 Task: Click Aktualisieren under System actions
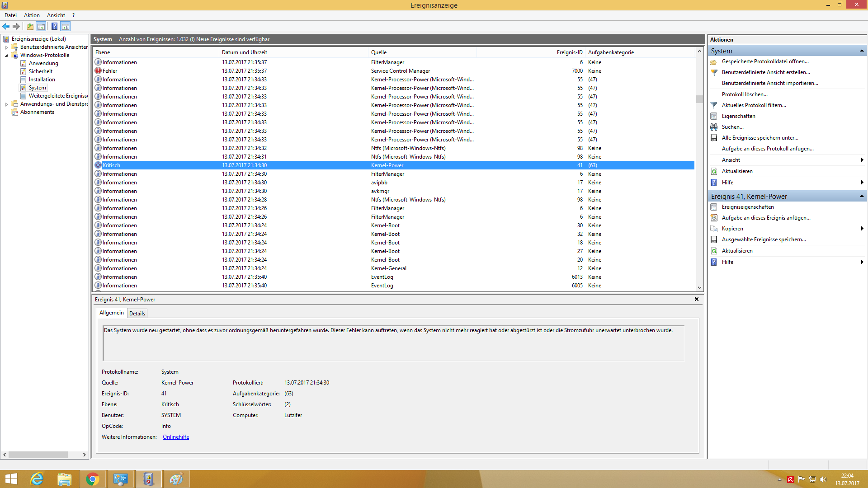[737, 171]
